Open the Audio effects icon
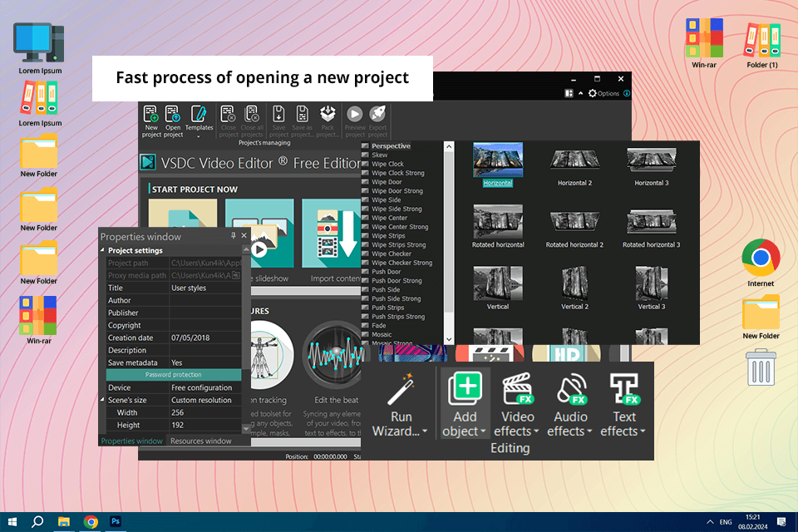The height and width of the screenshot is (532, 798). [x=571, y=390]
